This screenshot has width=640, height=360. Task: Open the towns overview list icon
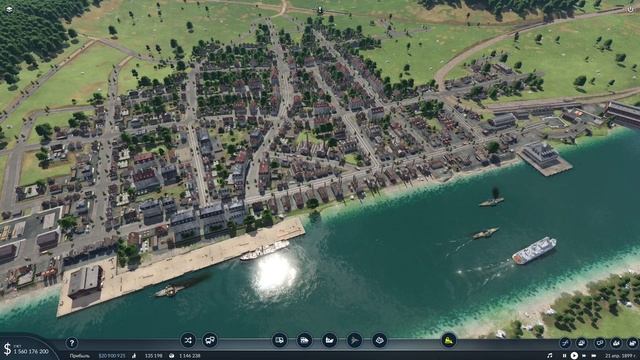tap(616, 343)
